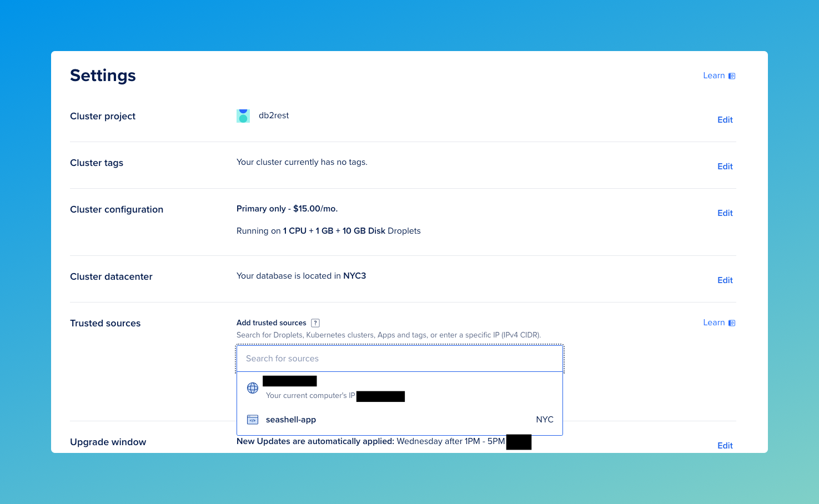
Task: Edit the Cluster tags
Action: [725, 166]
